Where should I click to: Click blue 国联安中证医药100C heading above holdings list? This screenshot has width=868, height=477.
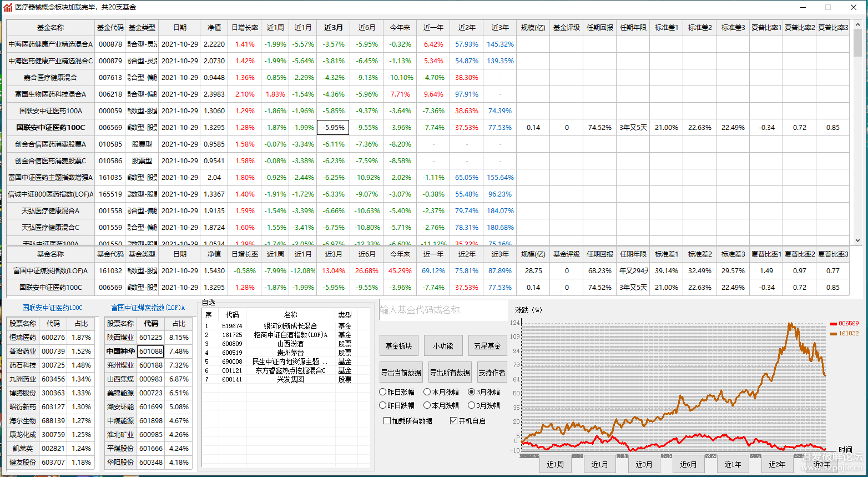point(52,308)
